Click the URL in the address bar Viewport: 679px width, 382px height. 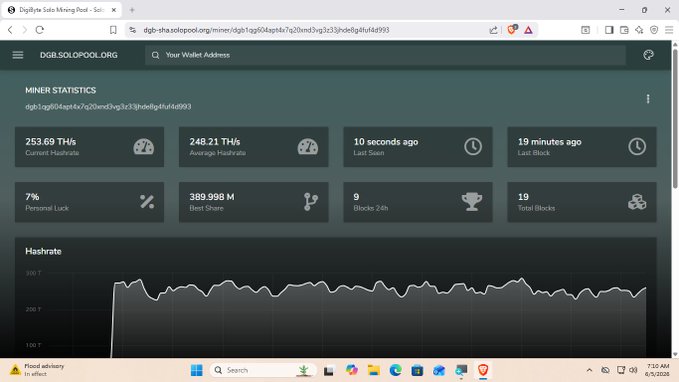pos(266,30)
